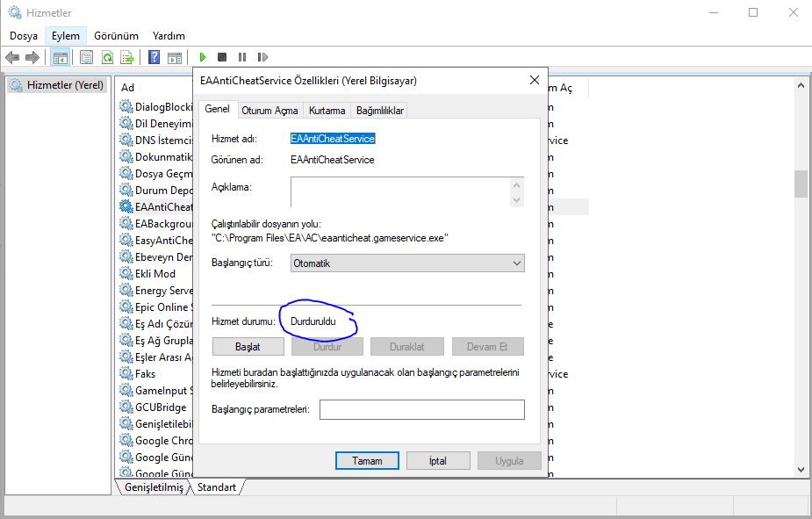
Task: Toggle the console tree show/hide icon
Action: point(60,57)
